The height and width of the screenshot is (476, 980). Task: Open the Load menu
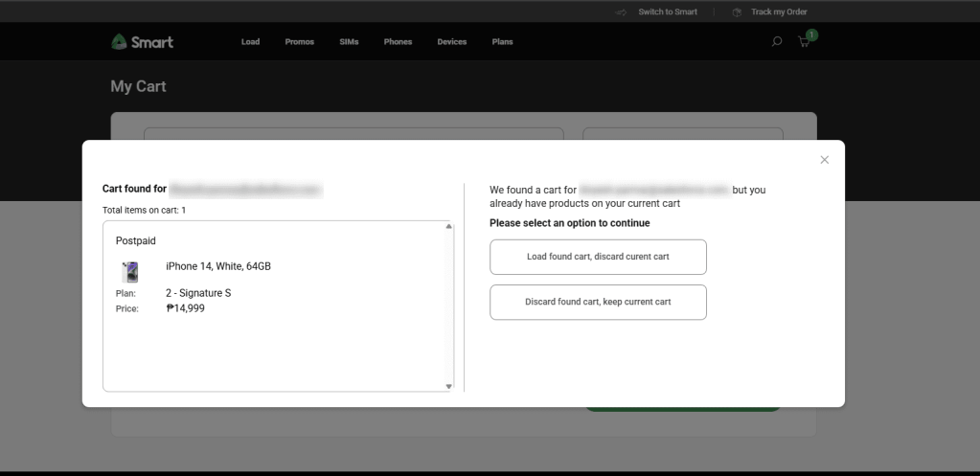pyautogui.click(x=250, y=42)
